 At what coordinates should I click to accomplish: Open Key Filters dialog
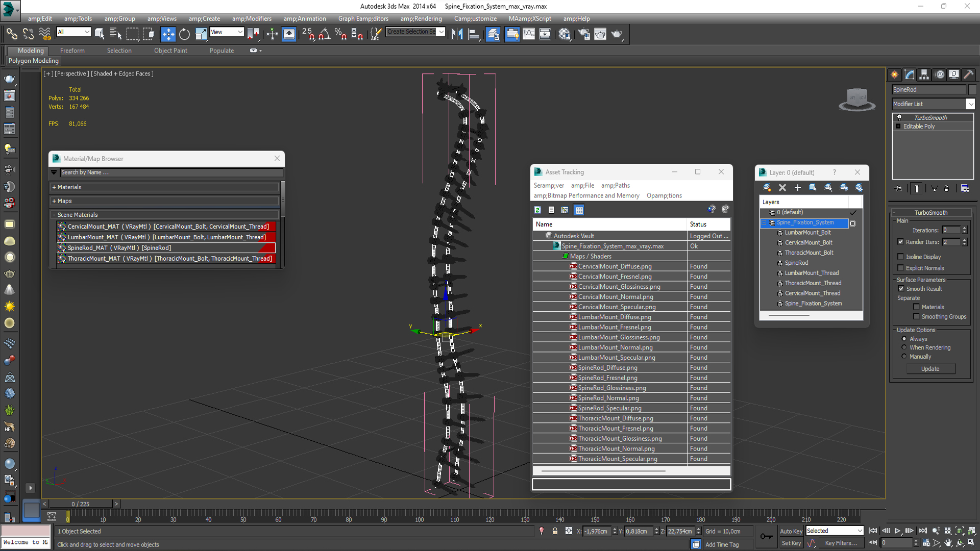(x=841, y=543)
